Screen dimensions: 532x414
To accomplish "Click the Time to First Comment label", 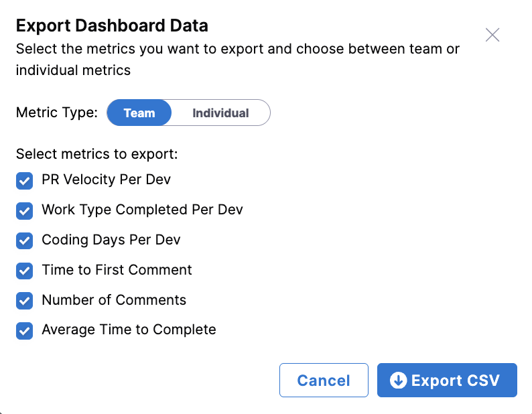I will click(x=117, y=270).
